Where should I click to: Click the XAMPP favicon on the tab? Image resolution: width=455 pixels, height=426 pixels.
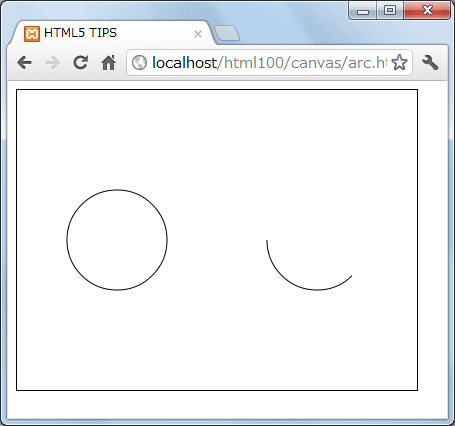(32, 34)
